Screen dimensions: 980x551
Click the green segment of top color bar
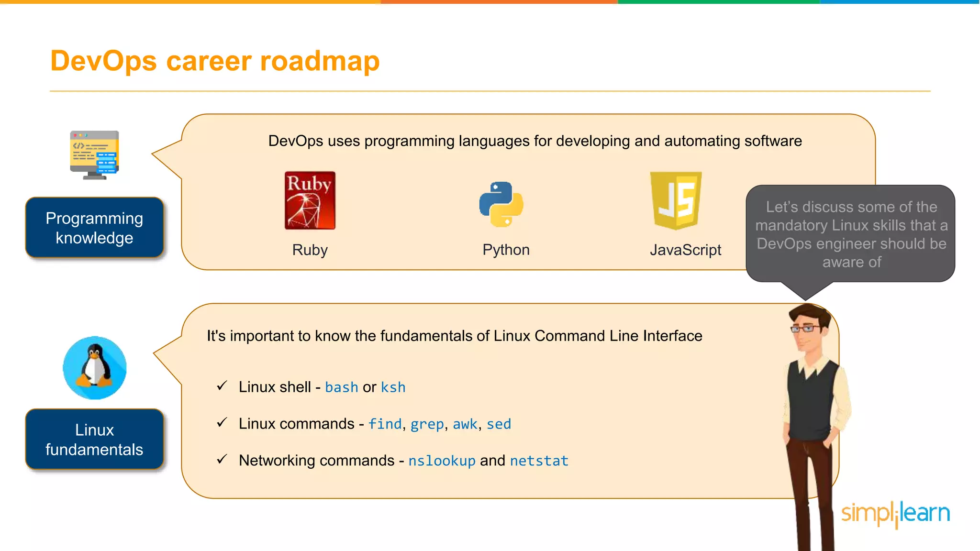click(x=718, y=2)
